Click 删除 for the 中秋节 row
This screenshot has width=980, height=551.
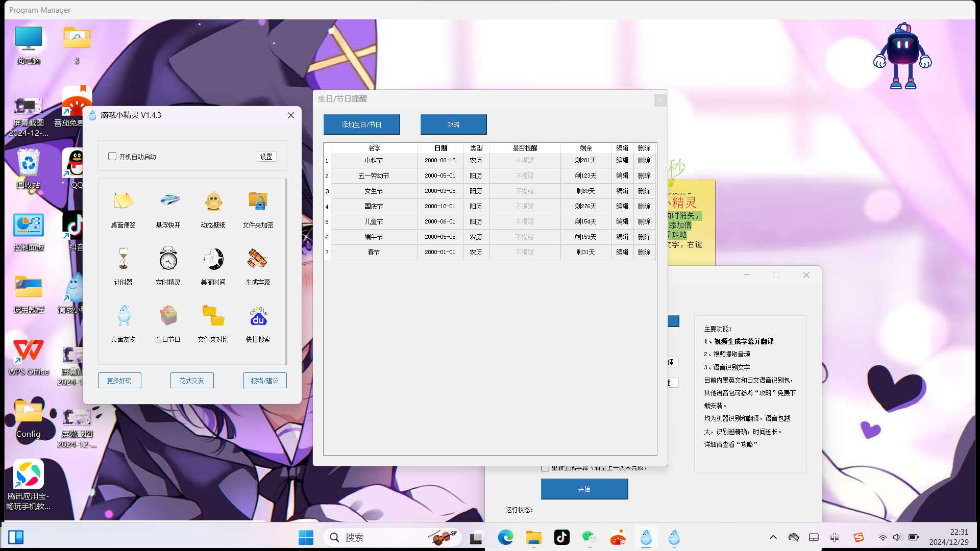pyautogui.click(x=644, y=160)
